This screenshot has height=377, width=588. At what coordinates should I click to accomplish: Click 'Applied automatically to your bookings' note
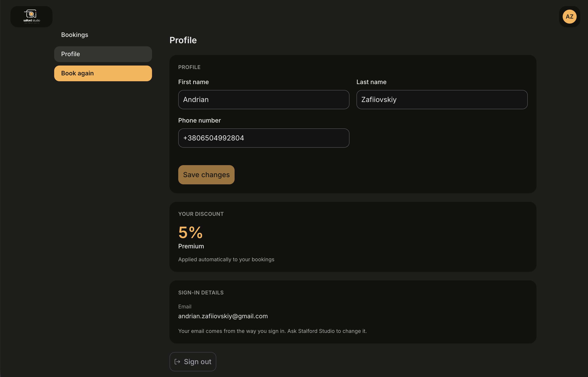[226, 259]
